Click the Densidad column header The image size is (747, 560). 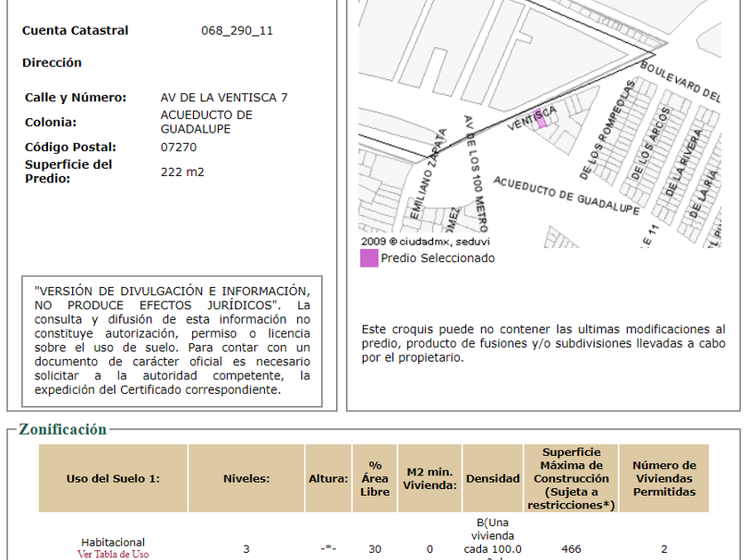click(493, 478)
